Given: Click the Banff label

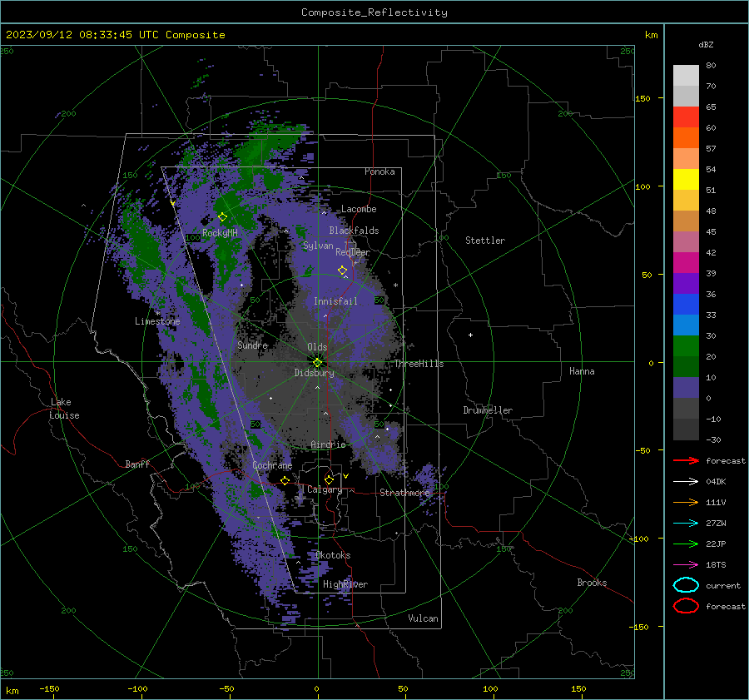Looking at the screenshot, I should 137,464.
